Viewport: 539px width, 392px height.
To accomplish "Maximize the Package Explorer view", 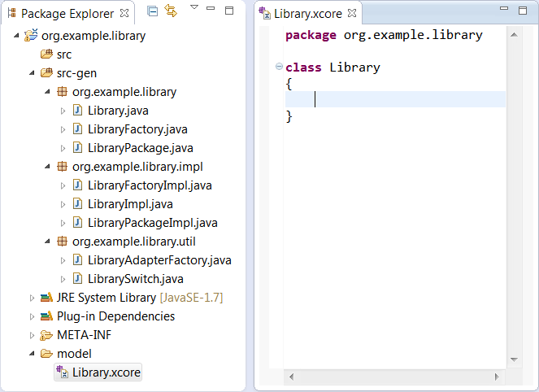I will (x=229, y=11).
